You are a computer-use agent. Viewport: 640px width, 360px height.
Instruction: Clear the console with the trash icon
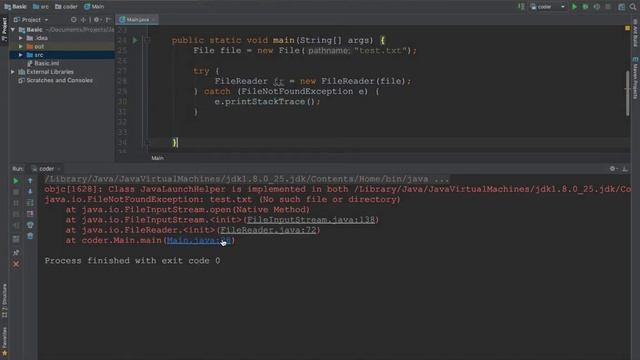click(30, 236)
